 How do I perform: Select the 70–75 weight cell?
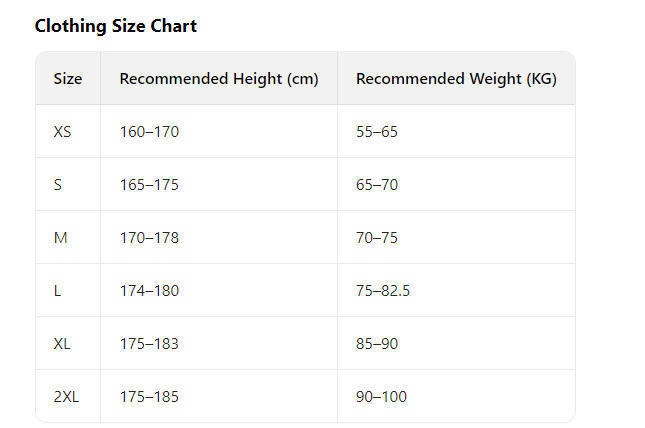pyautogui.click(x=377, y=237)
